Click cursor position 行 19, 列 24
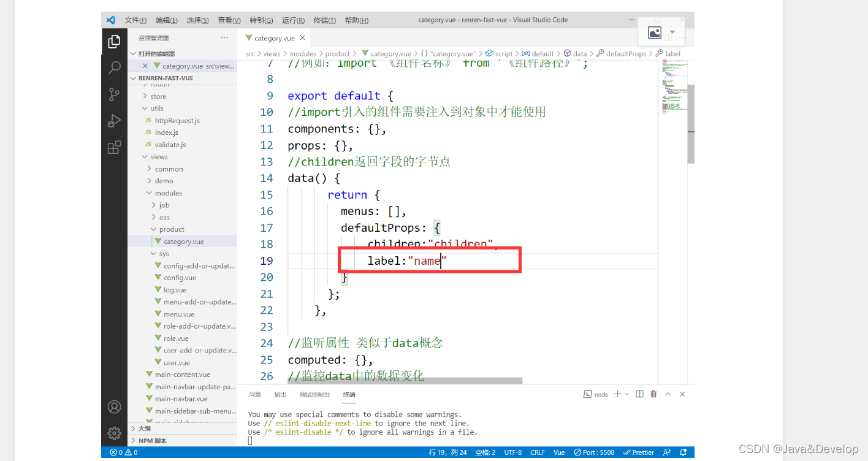The image size is (868, 461). pyautogui.click(x=447, y=452)
